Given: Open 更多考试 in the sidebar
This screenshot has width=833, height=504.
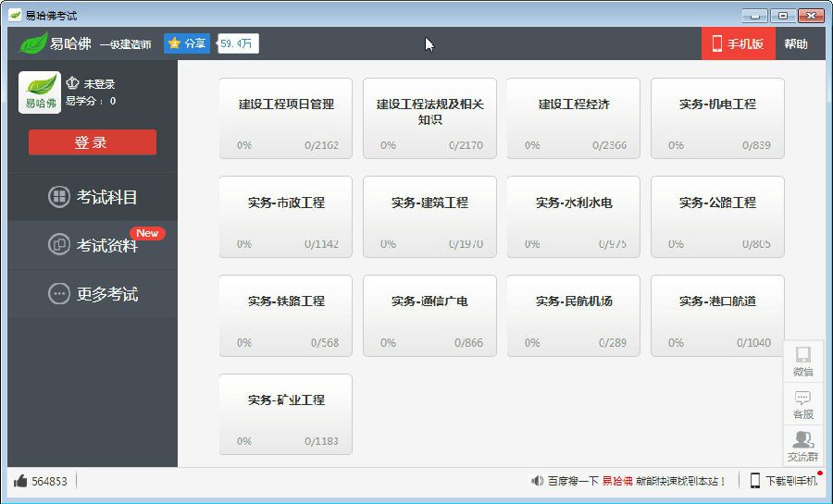Looking at the screenshot, I should click(x=93, y=293).
